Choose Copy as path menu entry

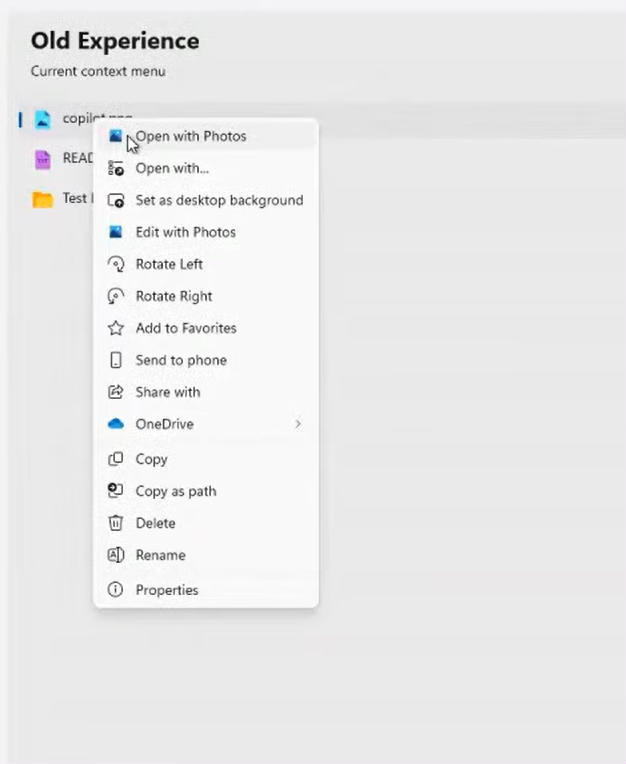[x=175, y=491]
